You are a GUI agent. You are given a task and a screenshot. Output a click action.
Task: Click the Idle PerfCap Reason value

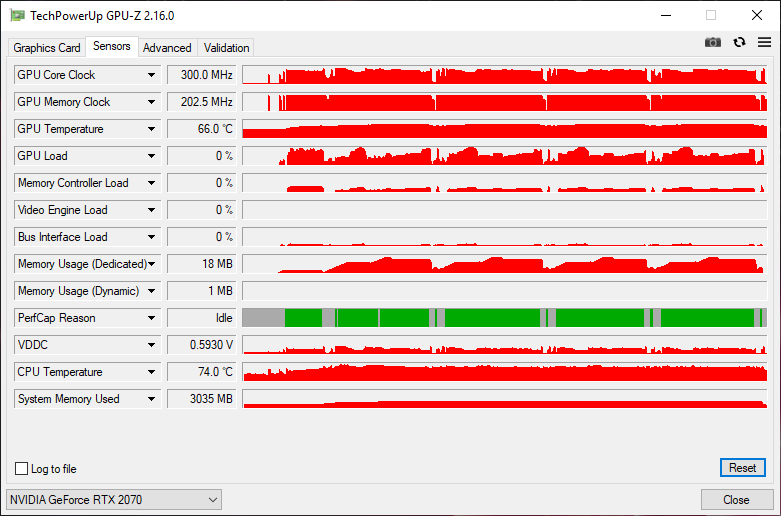[x=202, y=318]
